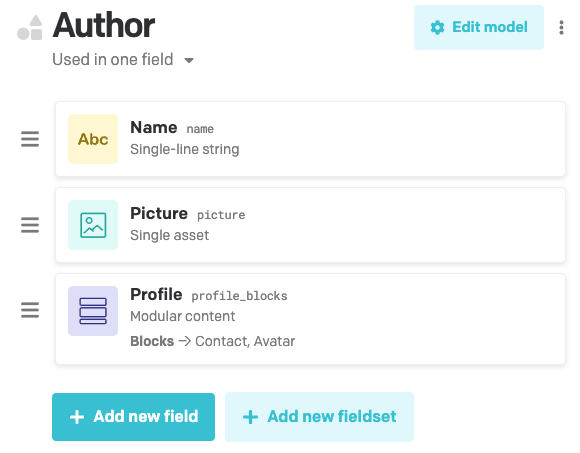This screenshot has height=453, width=580.
Task: Click the Blocks Contact, Avatar text
Action: tap(213, 341)
